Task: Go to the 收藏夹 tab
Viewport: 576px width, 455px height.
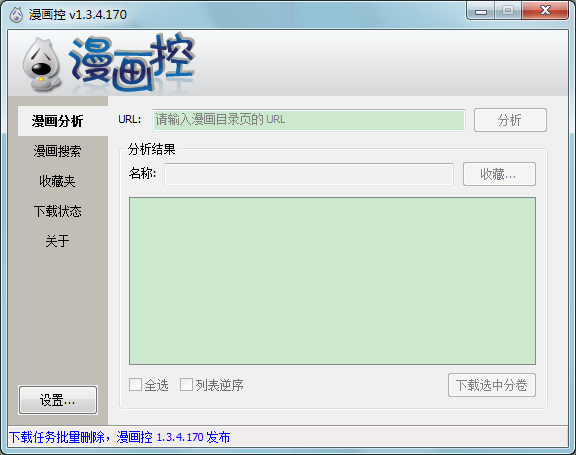Action: [x=58, y=181]
